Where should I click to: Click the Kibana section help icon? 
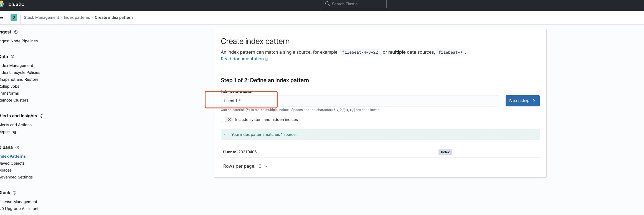[x=17, y=147]
